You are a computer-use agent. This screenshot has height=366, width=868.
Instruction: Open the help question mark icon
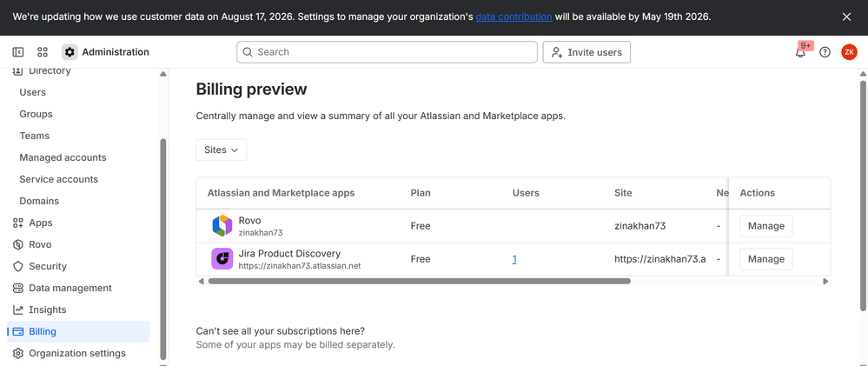(x=825, y=52)
